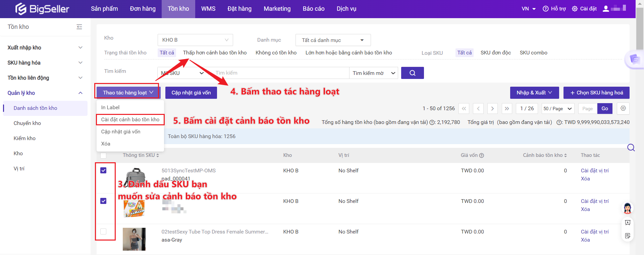Collapse the Tồn kho sidebar menu icon
This screenshot has width=644, height=255.
click(x=79, y=27)
